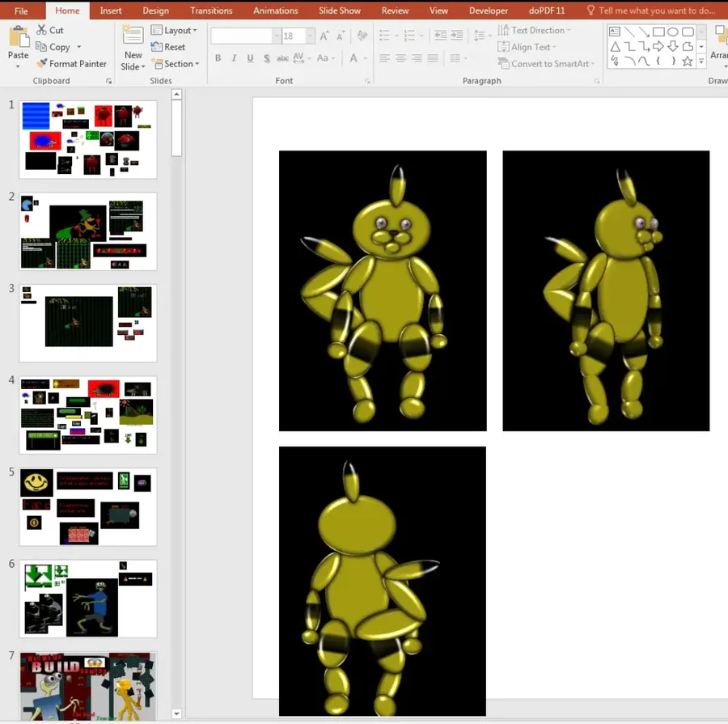Viewport: 728px width, 724px height.
Task: Open the font size dropdown arrow
Action: point(310,36)
